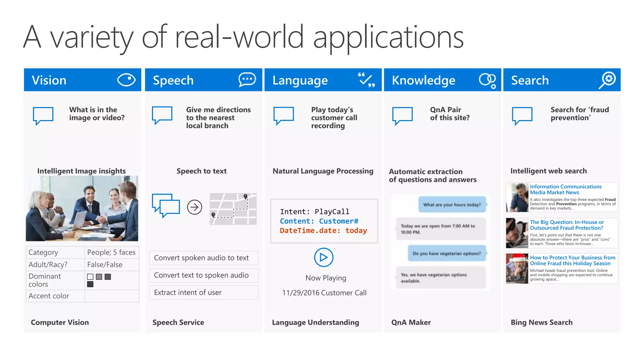Image resolution: width=644 pixels, height=362 pixels.
Task: Select the second dominant color swatch, medium gray
Action: pyautogui.click(x=99, y=277)
